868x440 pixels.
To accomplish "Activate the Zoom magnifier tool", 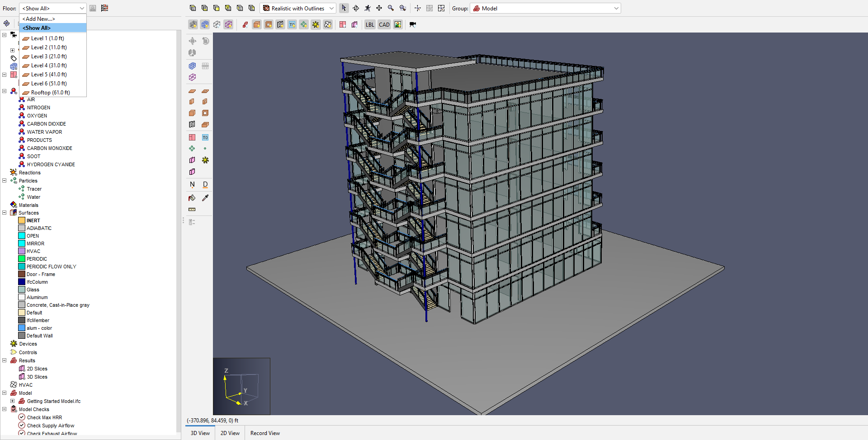I will (x=391, y=8).
